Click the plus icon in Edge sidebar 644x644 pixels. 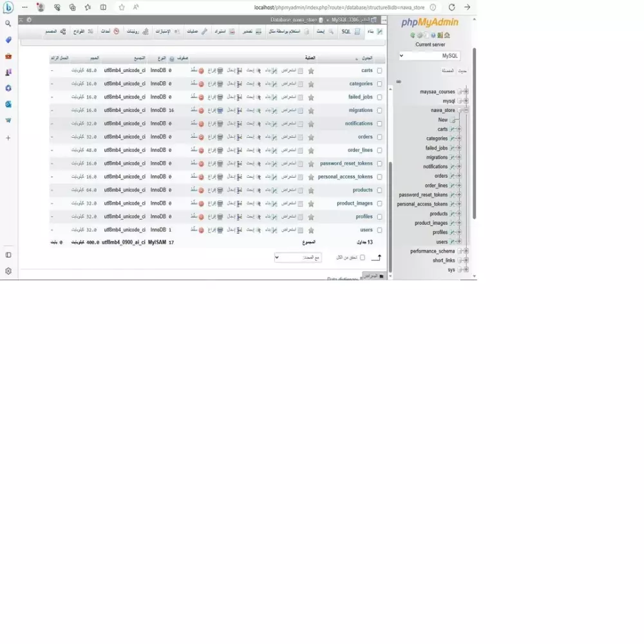coord(8,138)
